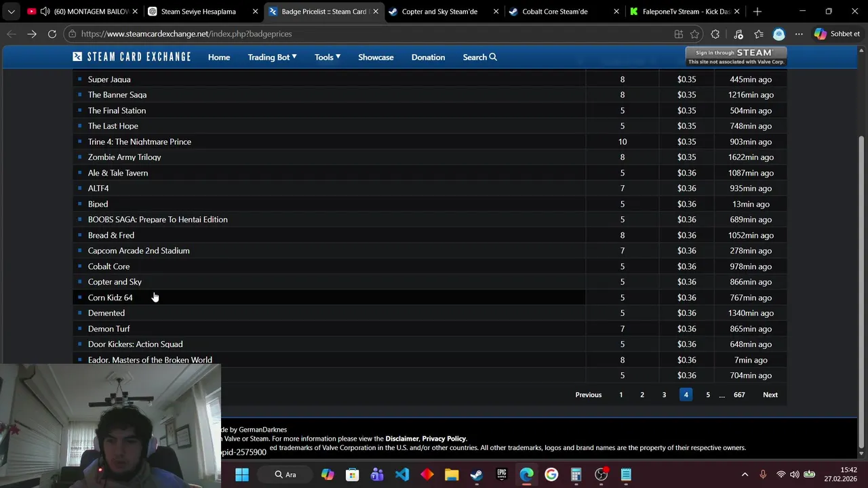Open the Donation page
The width and height of the screenshot is (868, 488).
(428, 57)
